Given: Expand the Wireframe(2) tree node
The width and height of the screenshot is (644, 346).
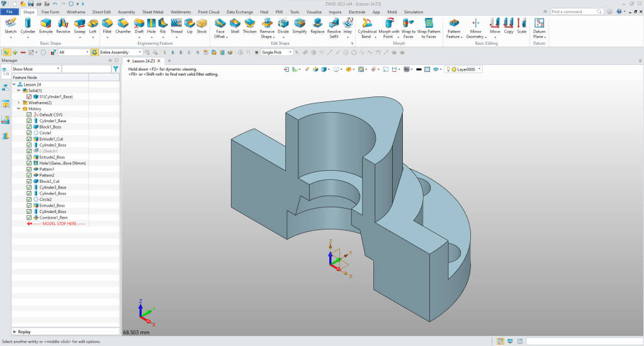Looking at the screenshot, I should coord(18,103).
